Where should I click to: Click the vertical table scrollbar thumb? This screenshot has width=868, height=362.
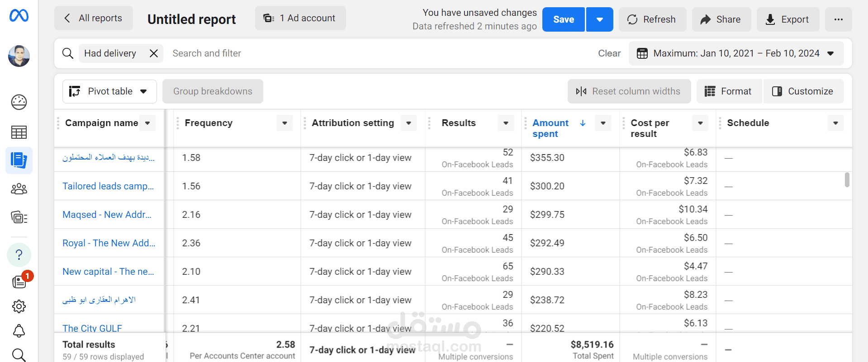847,179
